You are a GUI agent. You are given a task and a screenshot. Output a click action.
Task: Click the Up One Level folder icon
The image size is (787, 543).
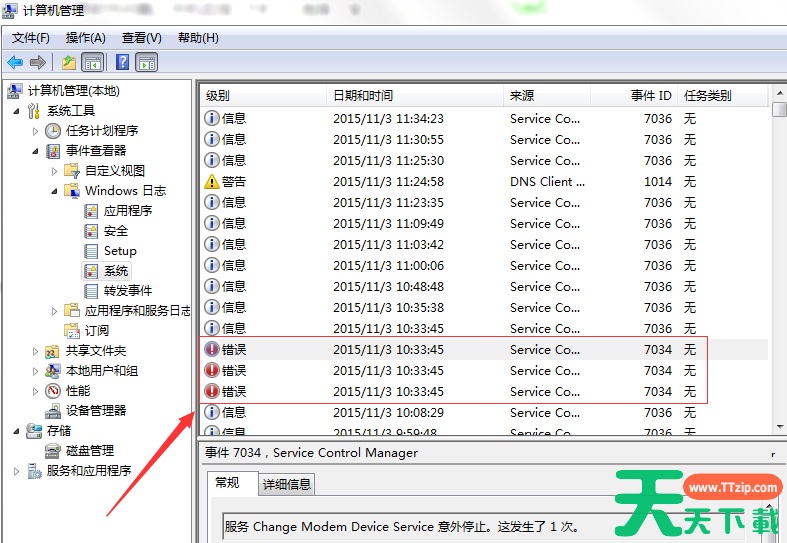[68, 63]
